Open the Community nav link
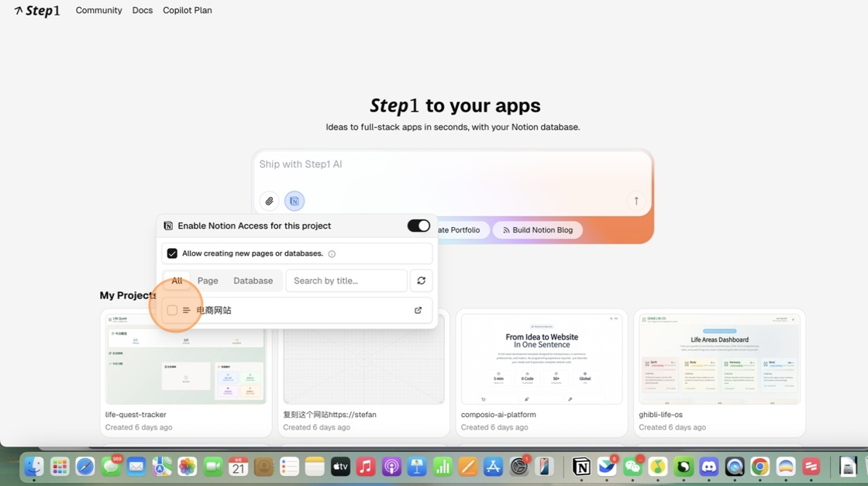The width and height of the screenshot is (868, 486). point(98,11)
